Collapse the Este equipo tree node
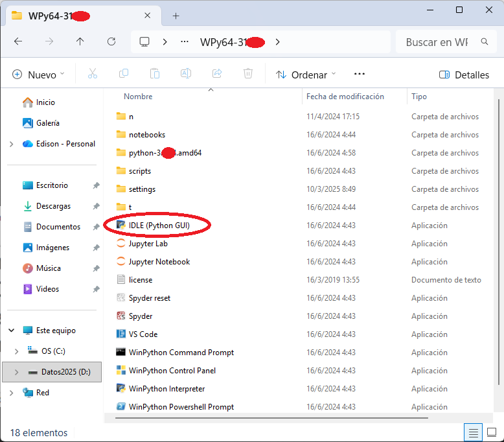 (12, 331)
